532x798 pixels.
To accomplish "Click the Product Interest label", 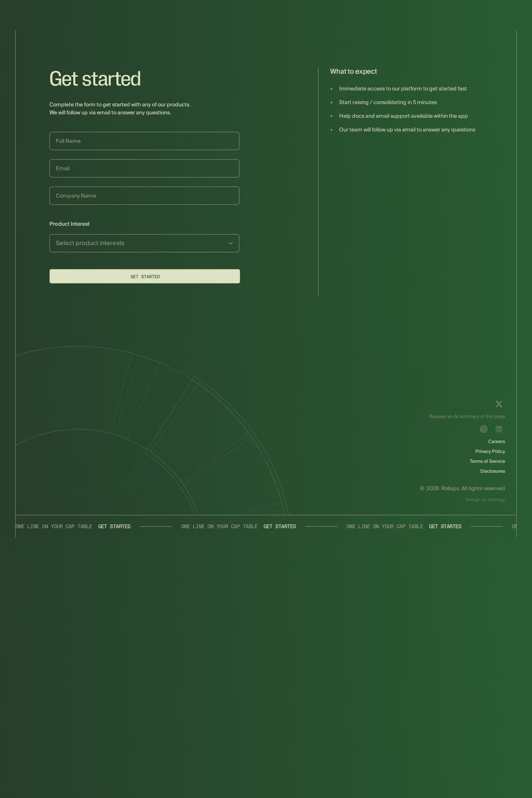I will (70, 224).
